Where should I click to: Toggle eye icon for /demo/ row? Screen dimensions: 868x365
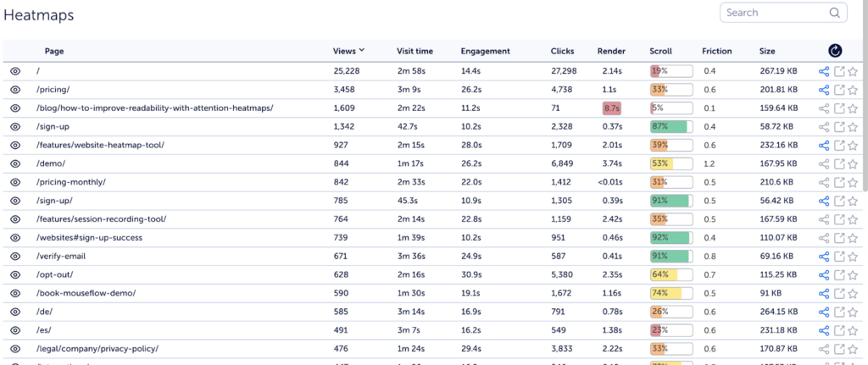[x=15, y=163]
